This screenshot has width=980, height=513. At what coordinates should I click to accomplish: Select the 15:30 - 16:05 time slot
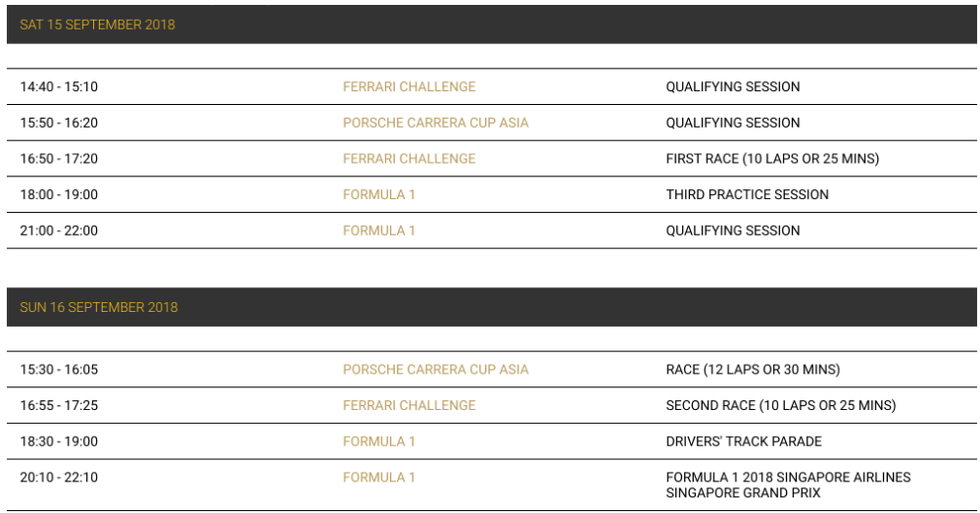[x=59, y=369]
